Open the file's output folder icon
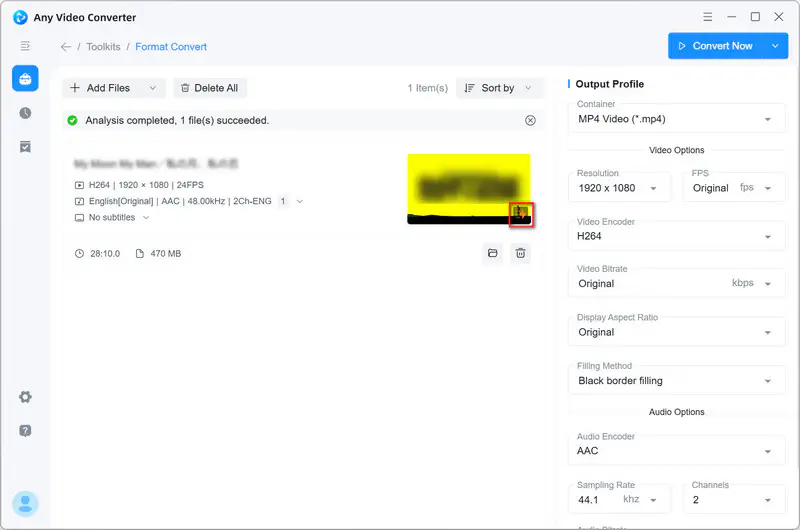The image size is (800, 530). coord(492,253)
